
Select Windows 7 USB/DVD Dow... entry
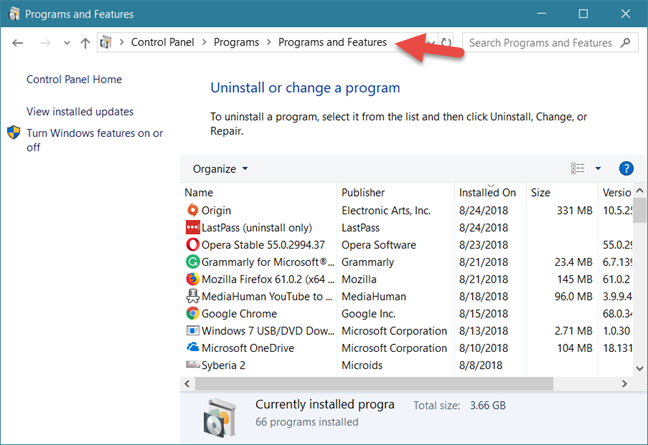pyautogui.click(x=268, y=331)
